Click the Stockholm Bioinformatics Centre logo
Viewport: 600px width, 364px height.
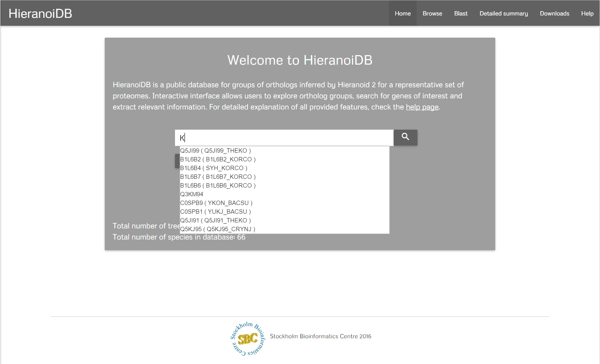point(248,339)
